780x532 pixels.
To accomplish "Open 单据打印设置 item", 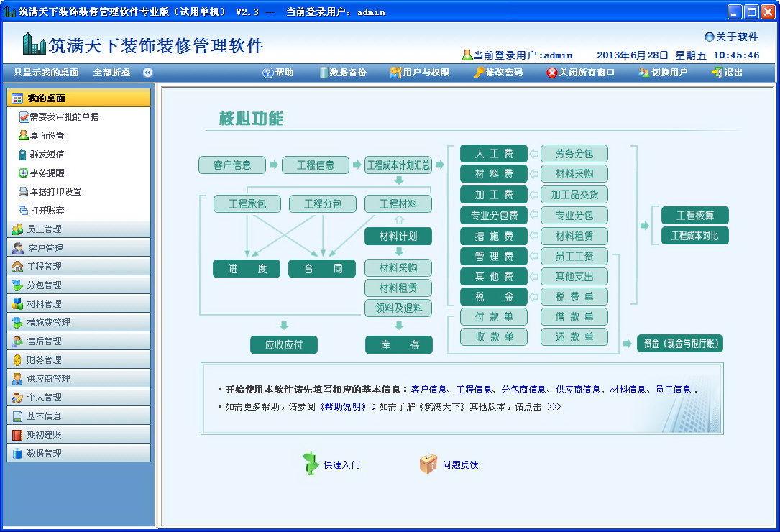I will (50, 192).
